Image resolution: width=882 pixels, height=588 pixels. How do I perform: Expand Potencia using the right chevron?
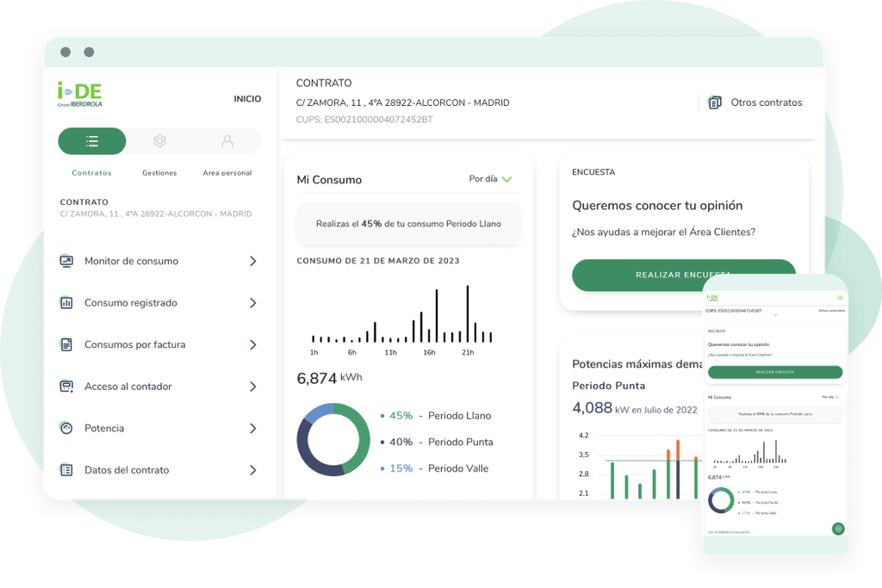(252, 428)
